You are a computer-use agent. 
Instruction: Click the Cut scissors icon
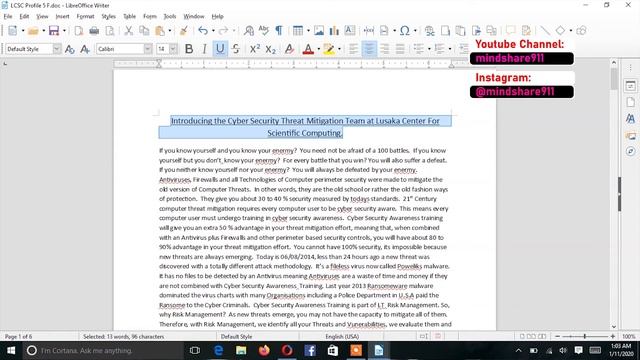[129, 31]
